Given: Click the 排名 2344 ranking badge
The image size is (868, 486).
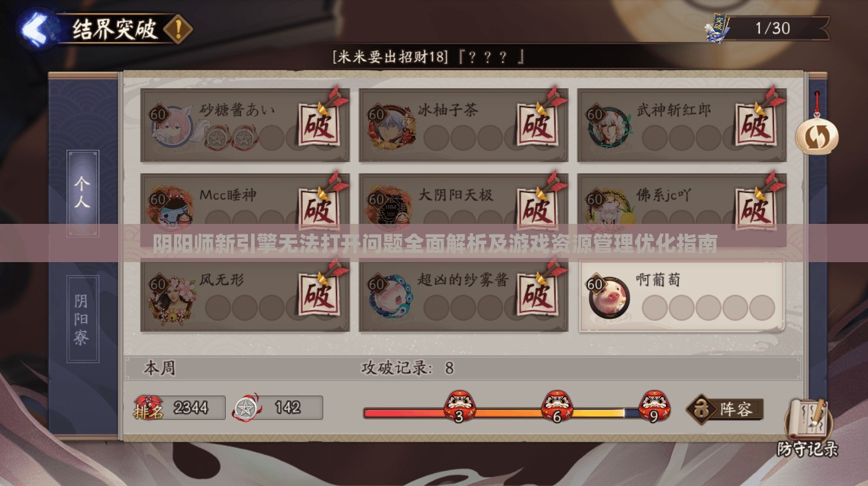Looking at the screenshot, I should (180, 408).
